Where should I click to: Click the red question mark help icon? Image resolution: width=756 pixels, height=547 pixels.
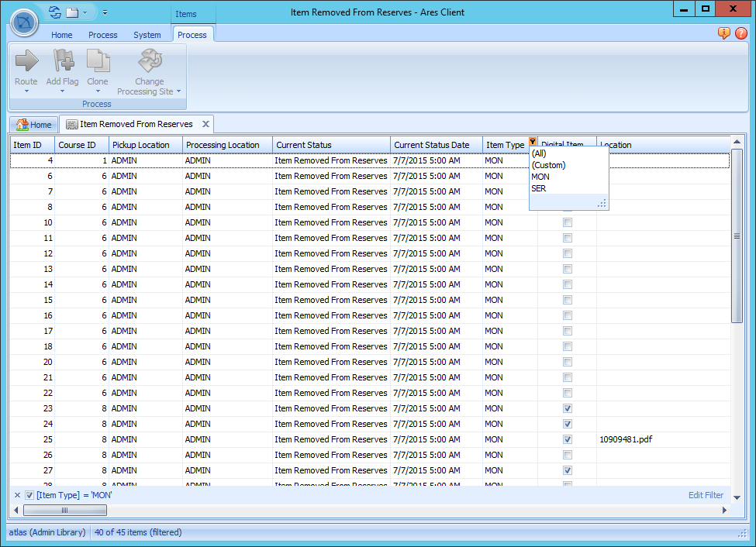[742, 33]
